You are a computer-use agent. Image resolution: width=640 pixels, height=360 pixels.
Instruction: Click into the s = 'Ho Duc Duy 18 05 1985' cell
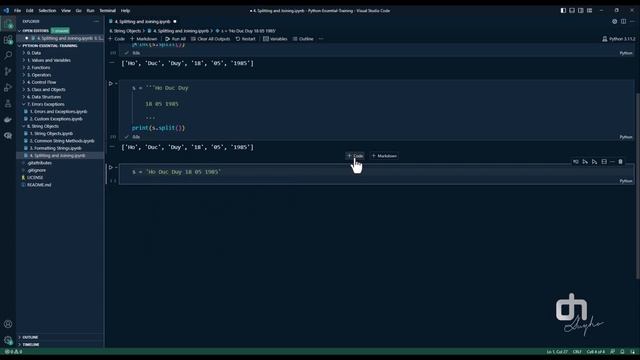(x=376, y=172)
